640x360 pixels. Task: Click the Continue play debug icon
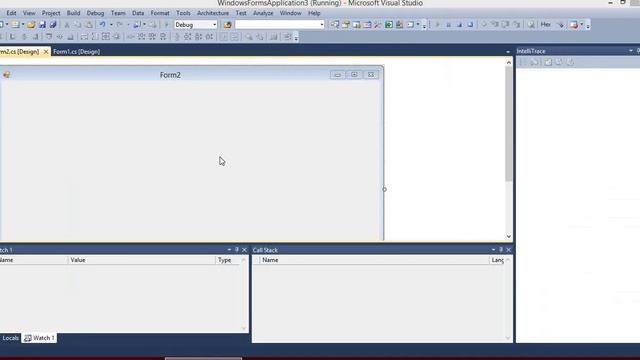pos(437,25)
